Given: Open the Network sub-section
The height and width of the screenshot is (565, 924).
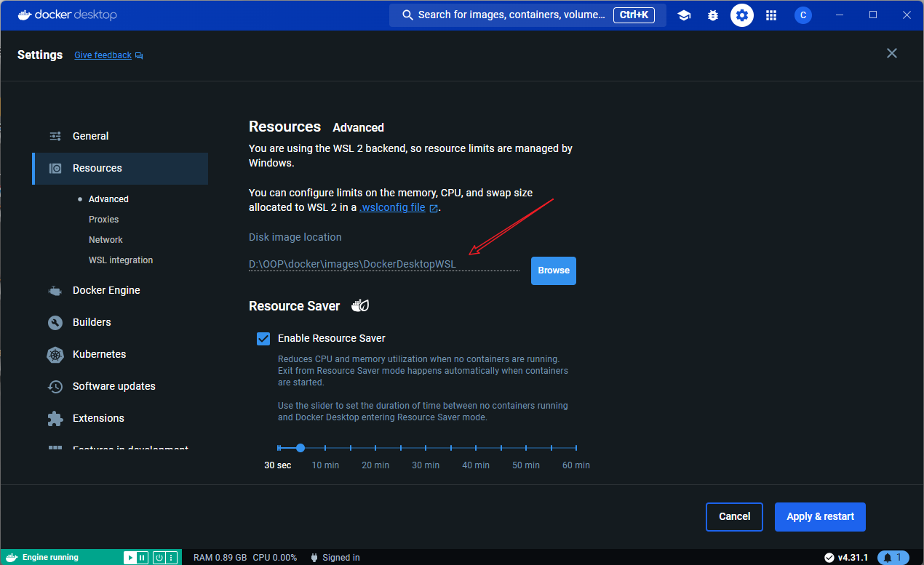Looking at the screenshot, I should tap(106, 240).
